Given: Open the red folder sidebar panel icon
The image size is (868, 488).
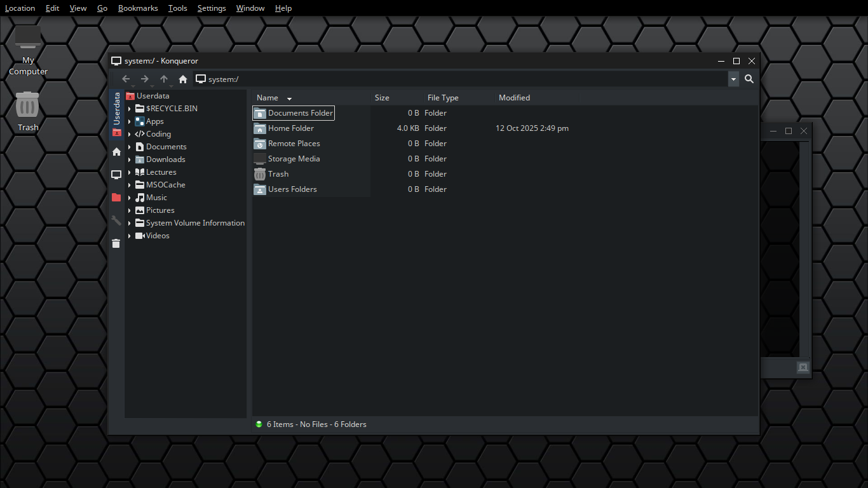Looking at the screenshot, I should (116, 198).
